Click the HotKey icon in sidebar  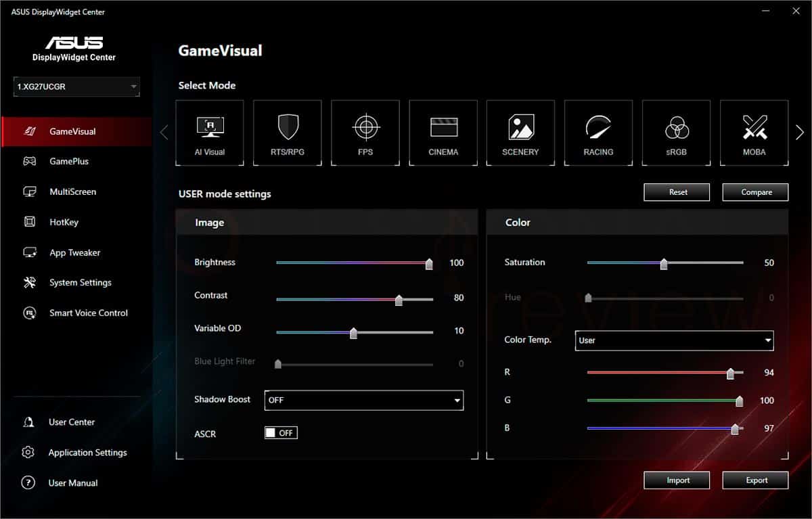click(30, 222)
